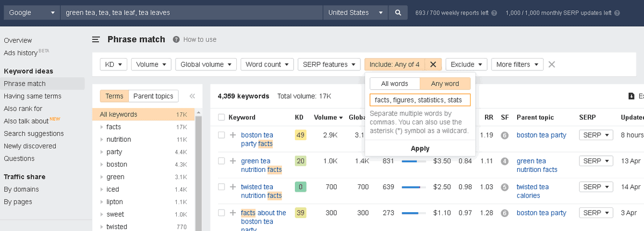Open the Questions report
This screenshot has width=644, height=231.
[19, 158]
